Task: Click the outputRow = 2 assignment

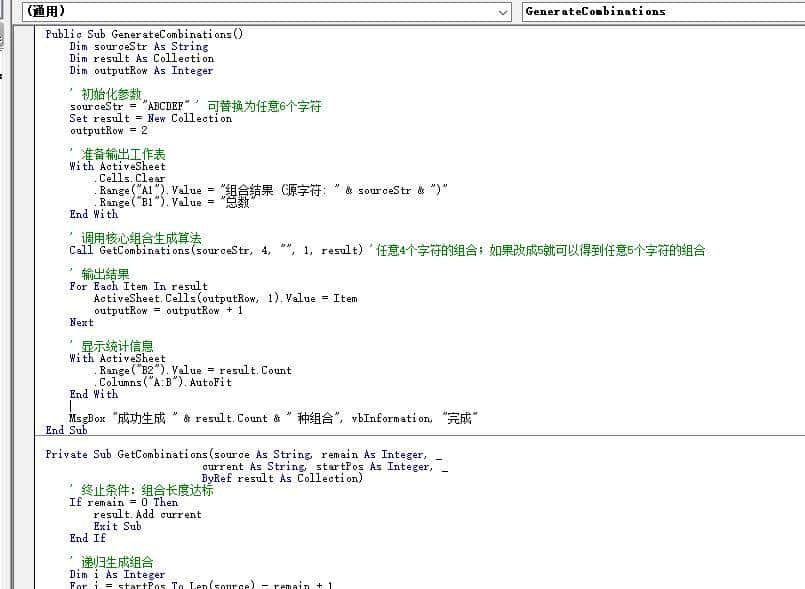Action: 110,130
